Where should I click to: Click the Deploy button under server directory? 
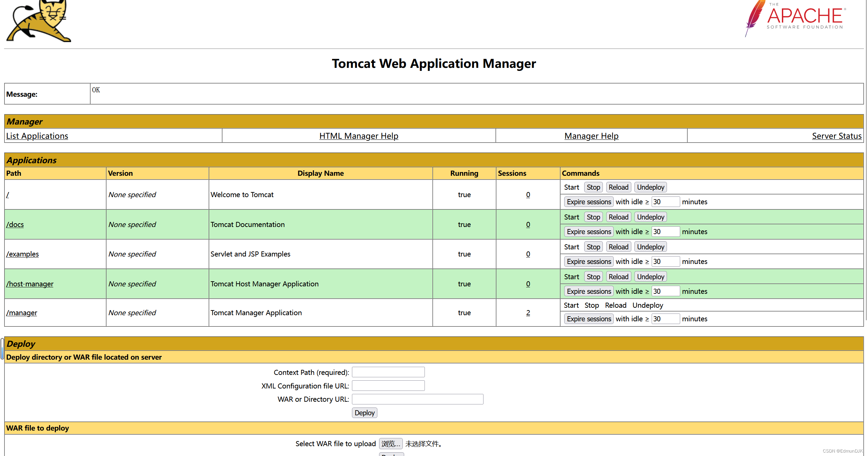[x=364, y=413]
